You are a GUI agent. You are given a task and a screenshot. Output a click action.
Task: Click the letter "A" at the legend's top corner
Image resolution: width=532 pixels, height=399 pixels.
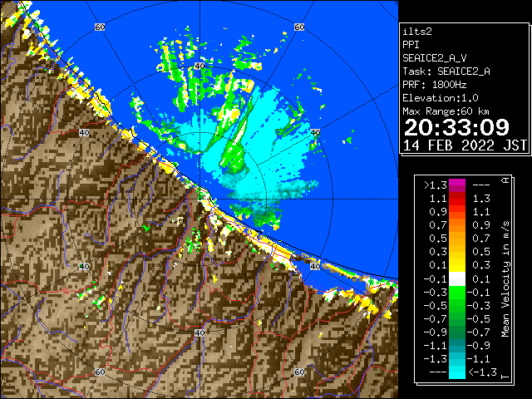click(505, 180)
